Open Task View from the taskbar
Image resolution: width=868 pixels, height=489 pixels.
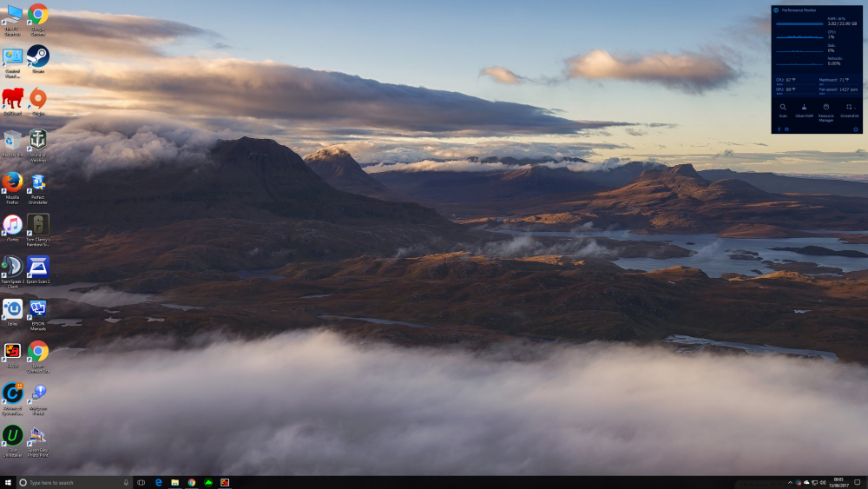[x=141, y=482]
